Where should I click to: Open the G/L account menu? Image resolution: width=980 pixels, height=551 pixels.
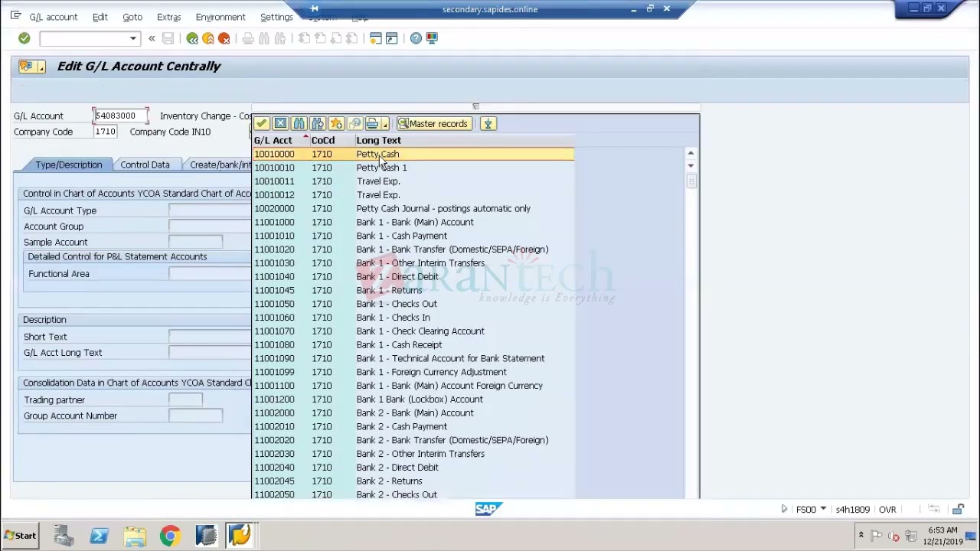pos(53,17)
